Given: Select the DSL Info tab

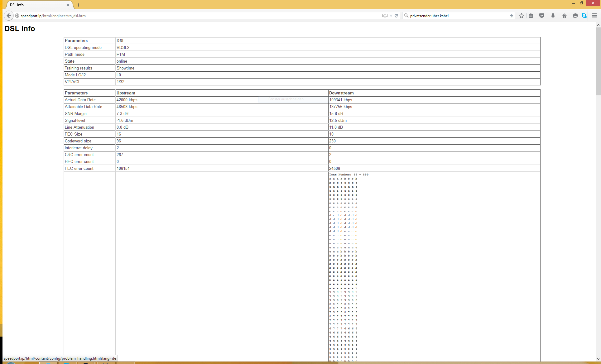Looking at the screenshot, I should click(34, 5).
